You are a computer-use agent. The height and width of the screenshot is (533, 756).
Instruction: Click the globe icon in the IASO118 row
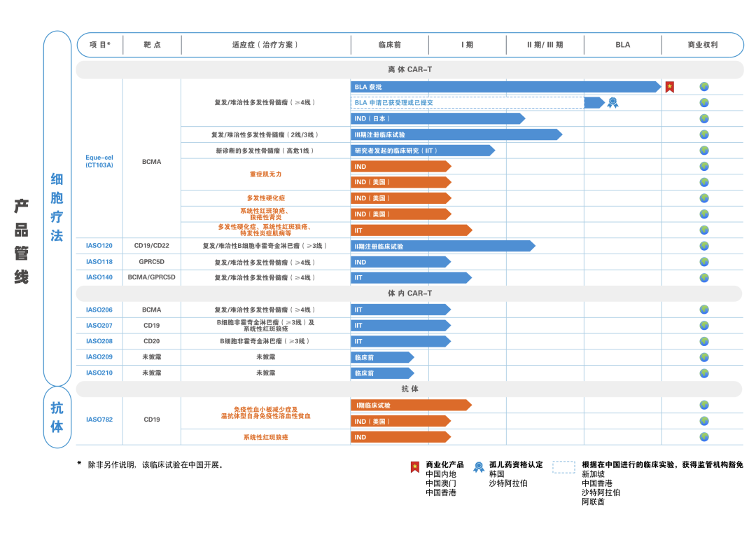click(x=704, y=262)
